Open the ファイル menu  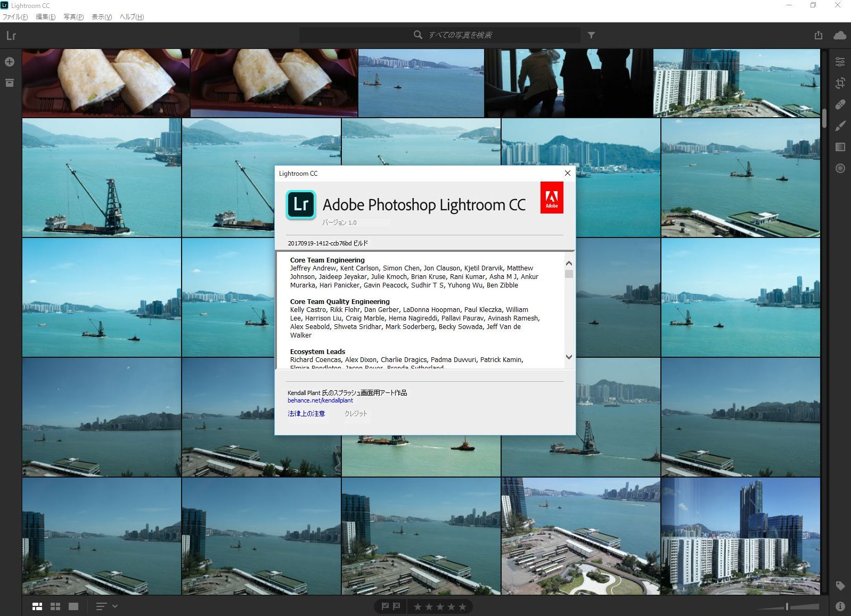(x=15, y=17)
